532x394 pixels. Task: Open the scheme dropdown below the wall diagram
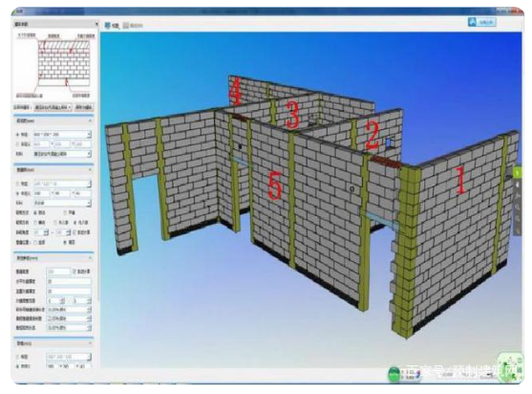(x=53, y=107)
